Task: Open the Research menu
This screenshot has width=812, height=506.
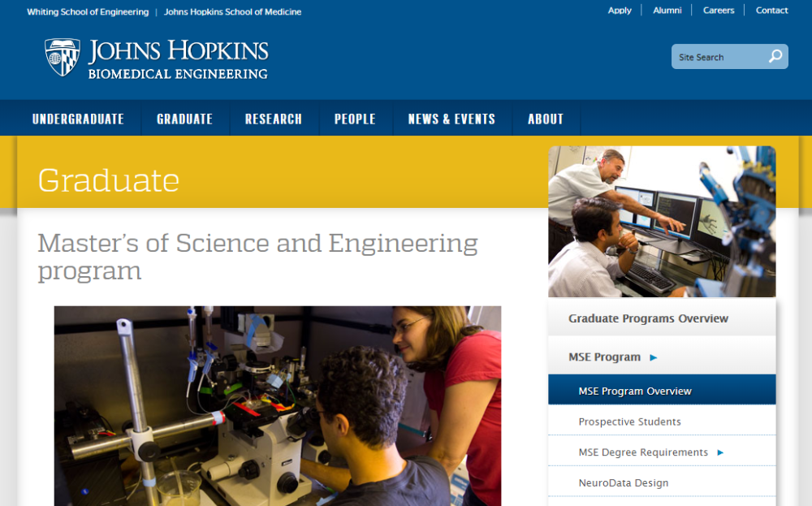Action: [274, 119]
